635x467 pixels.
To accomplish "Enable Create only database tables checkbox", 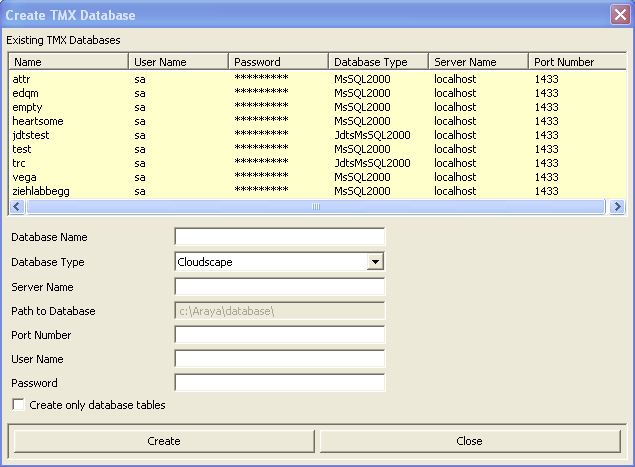I will 18,405.
